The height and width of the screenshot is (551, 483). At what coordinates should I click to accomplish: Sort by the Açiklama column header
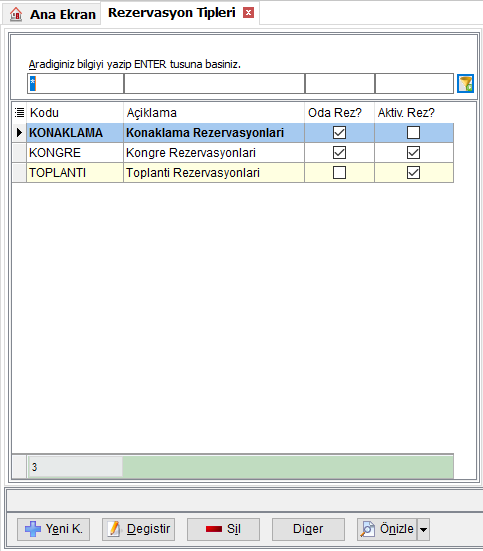point(152,113)
